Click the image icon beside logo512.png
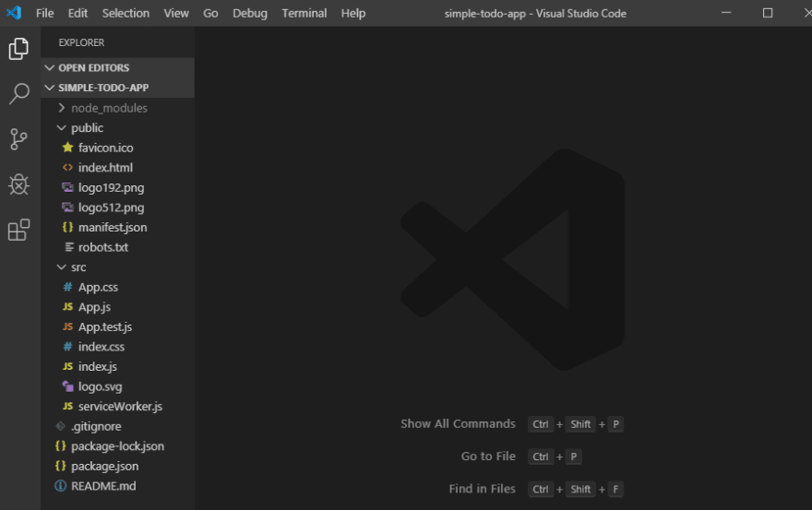This screenshot has width=812, height=510. [67, 208]
